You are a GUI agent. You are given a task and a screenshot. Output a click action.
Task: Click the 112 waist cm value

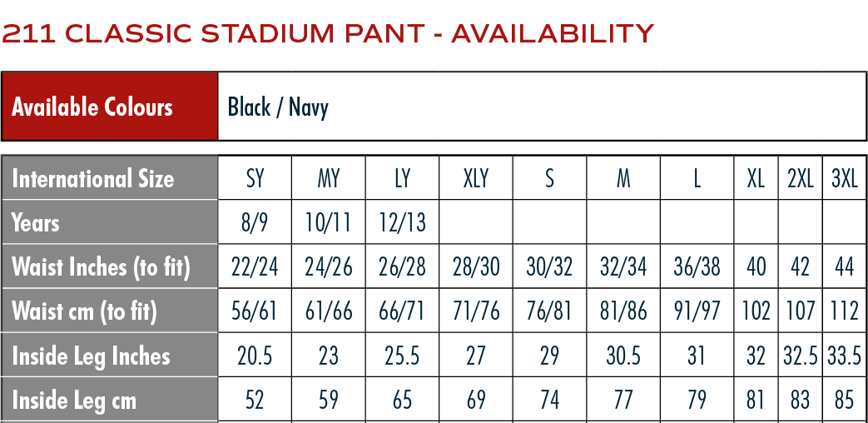pos(844,311)
